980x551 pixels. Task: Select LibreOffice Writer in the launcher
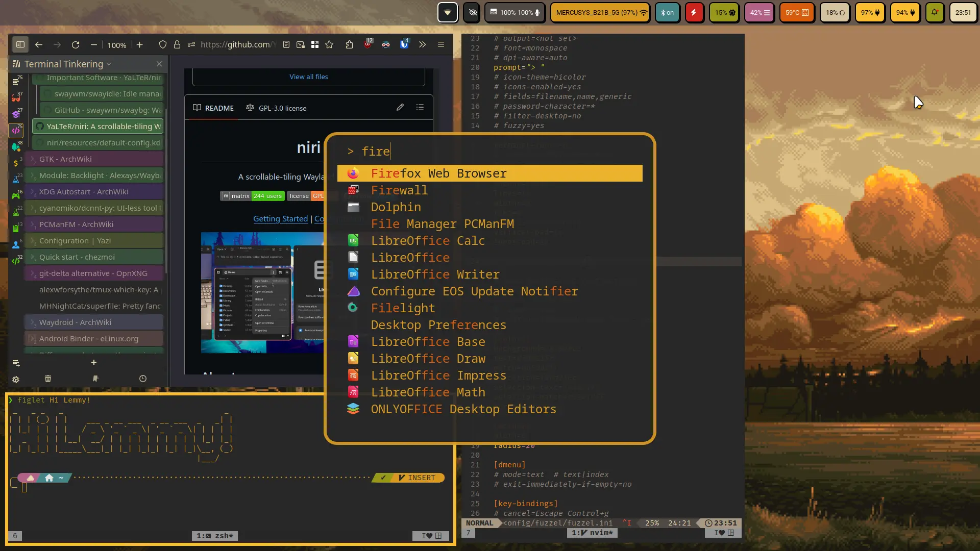click(x=489, y=274)
